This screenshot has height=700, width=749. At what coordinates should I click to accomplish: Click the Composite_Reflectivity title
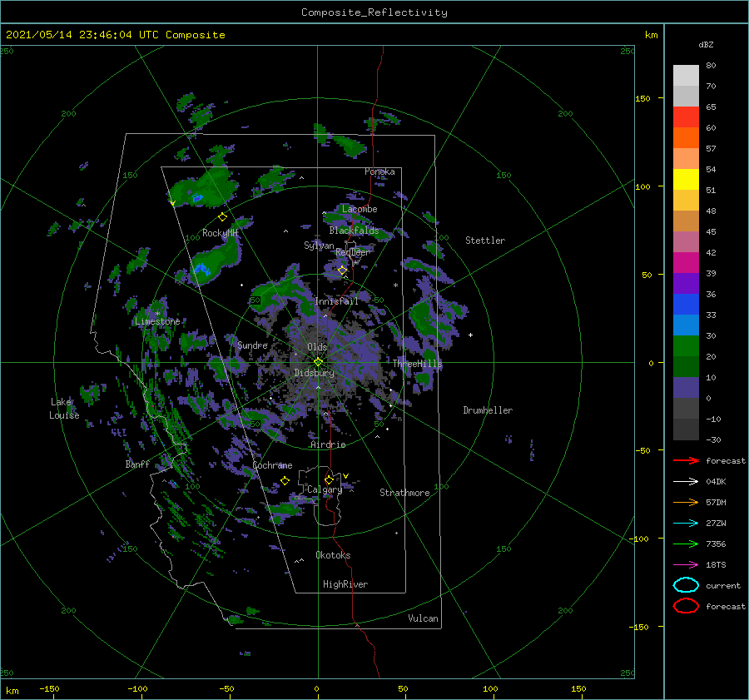click(374, 12)
